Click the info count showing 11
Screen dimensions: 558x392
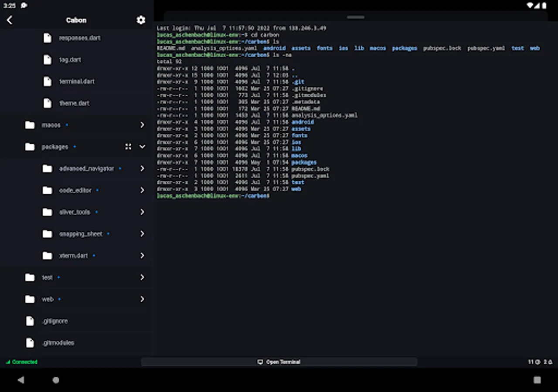pos(534,362)
